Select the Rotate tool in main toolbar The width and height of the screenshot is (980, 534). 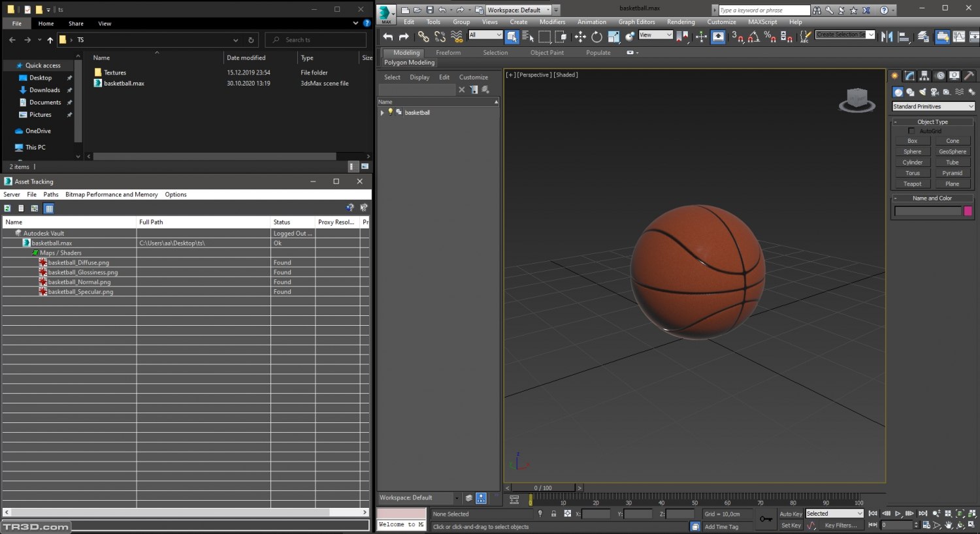pyautogui.click(x=596, y=37)
